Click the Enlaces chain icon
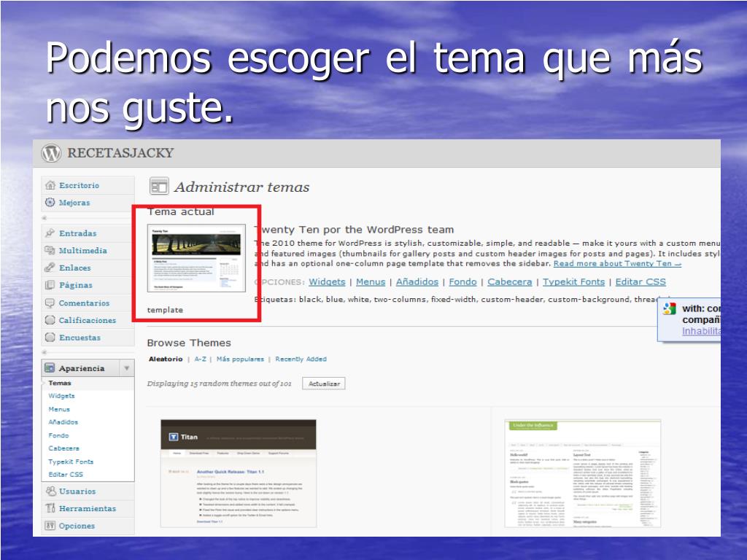 [x=50, y=267]
